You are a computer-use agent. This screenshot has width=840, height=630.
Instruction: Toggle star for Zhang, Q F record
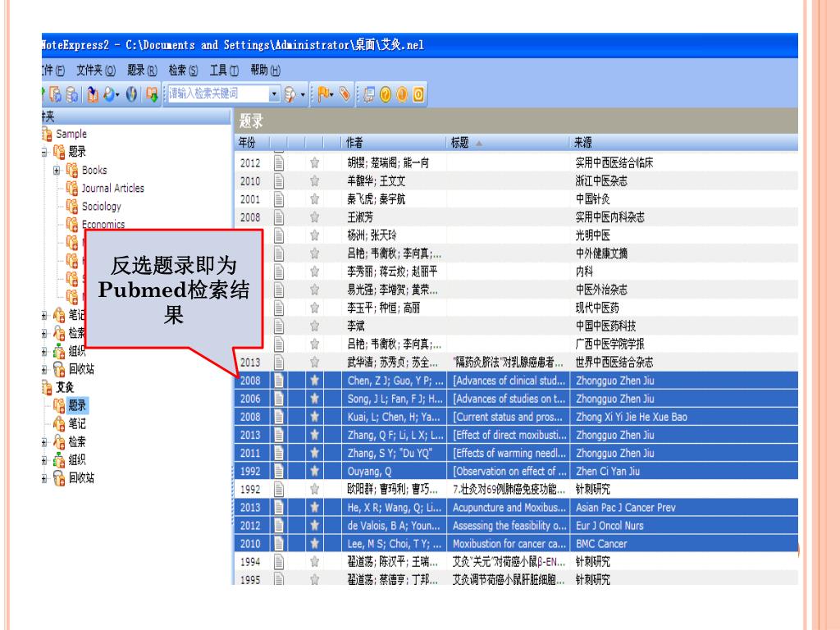pos(314,435)
